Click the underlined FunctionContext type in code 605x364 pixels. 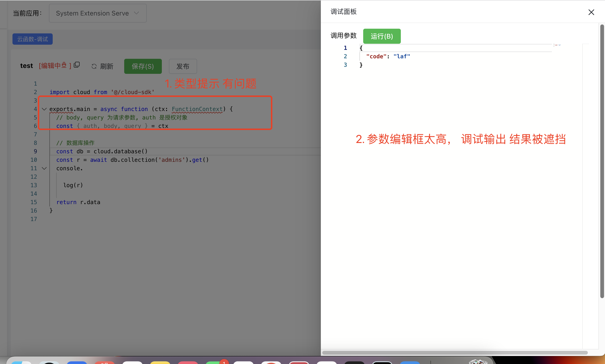[197, 109]
